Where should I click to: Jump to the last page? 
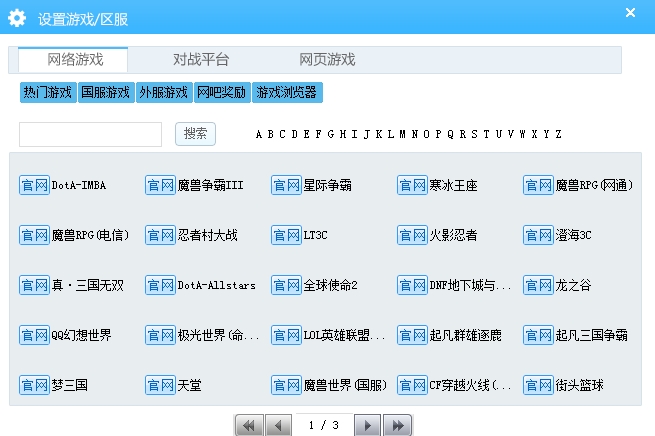pos(397,425)
